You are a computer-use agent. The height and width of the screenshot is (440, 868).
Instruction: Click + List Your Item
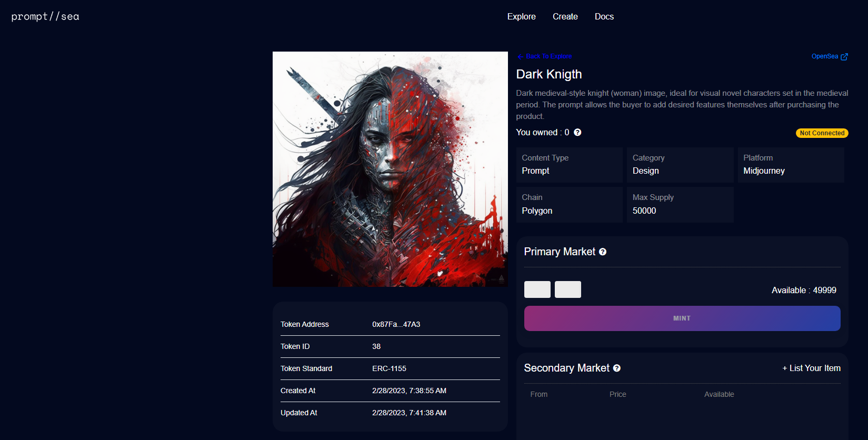(811, 368)
